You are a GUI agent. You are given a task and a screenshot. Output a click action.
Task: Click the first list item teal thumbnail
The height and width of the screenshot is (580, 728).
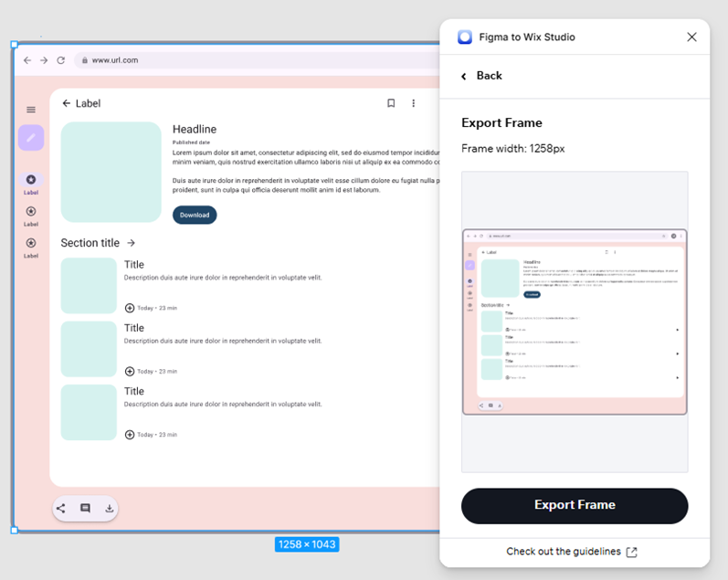click(89, 286)
